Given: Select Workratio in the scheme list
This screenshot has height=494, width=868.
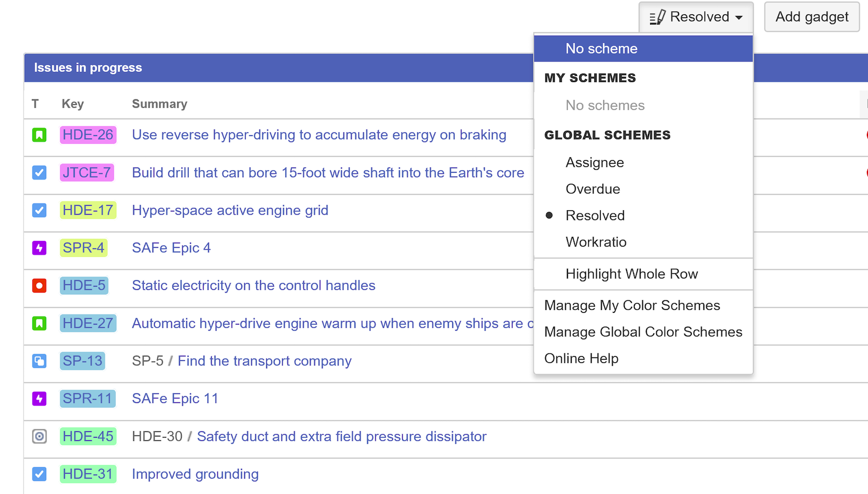Looking at the screenshot, I should (x=596, y=242).
